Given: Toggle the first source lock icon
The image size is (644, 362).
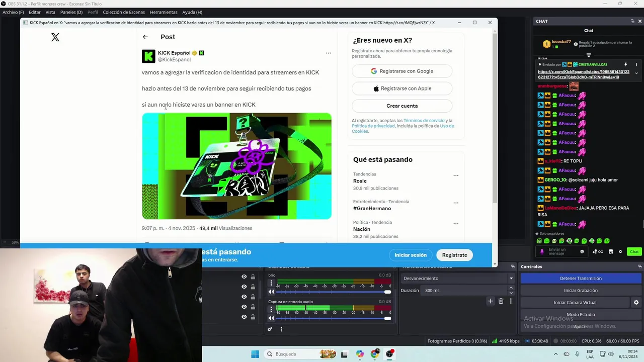Looking at the screenshot, I should 253,277.
